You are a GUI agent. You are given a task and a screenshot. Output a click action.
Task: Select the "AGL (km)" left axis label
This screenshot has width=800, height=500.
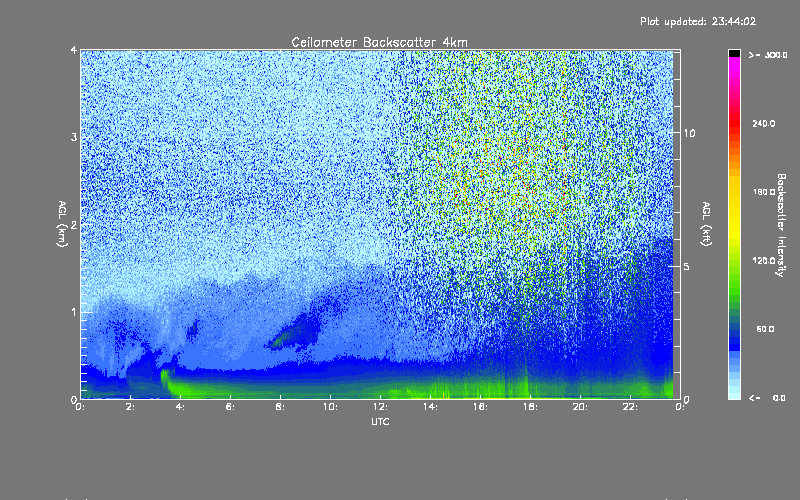[62, 224]
